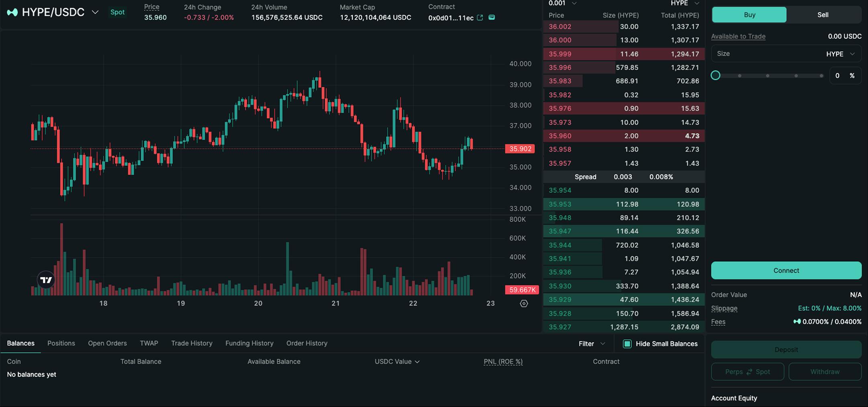Click the Connect button
This screenshot has height=407, width=868.
[786, 271]
